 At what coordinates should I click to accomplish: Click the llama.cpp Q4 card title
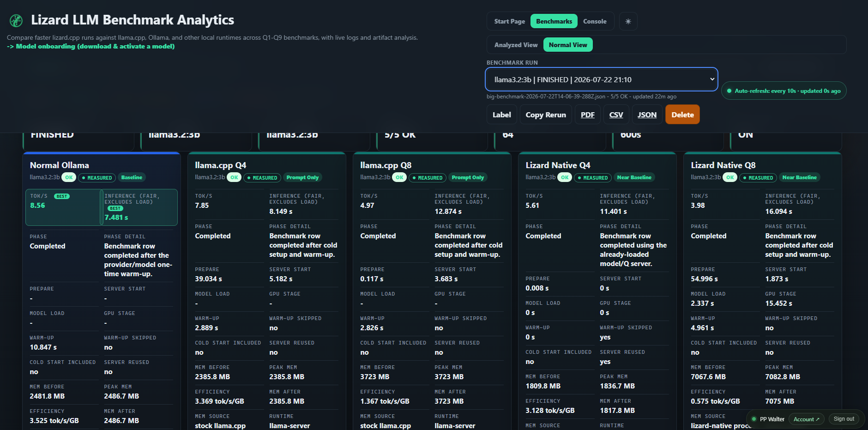[x=221, y=165]
